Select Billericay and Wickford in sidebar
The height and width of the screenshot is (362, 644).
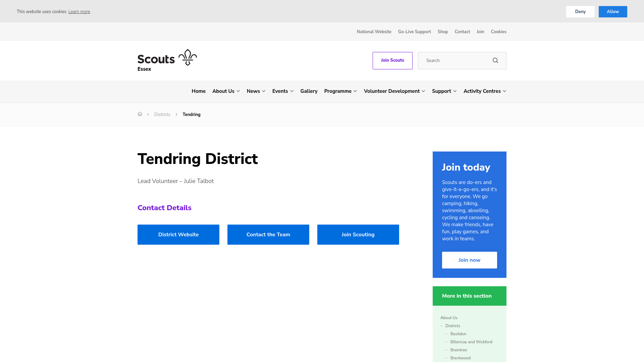coord(471,342)
